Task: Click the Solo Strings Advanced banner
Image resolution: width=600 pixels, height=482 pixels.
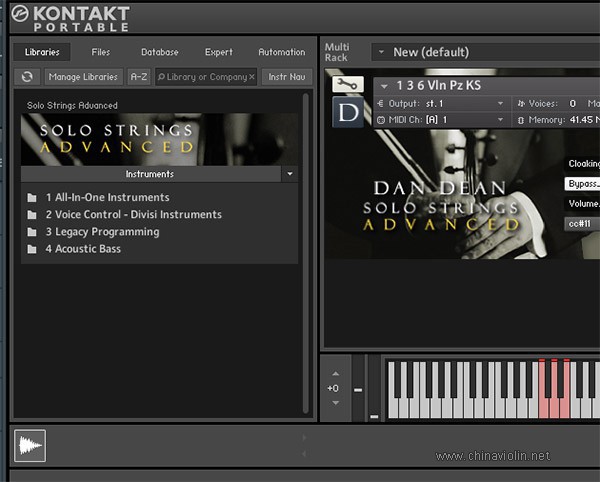Action: click(159, 139)
